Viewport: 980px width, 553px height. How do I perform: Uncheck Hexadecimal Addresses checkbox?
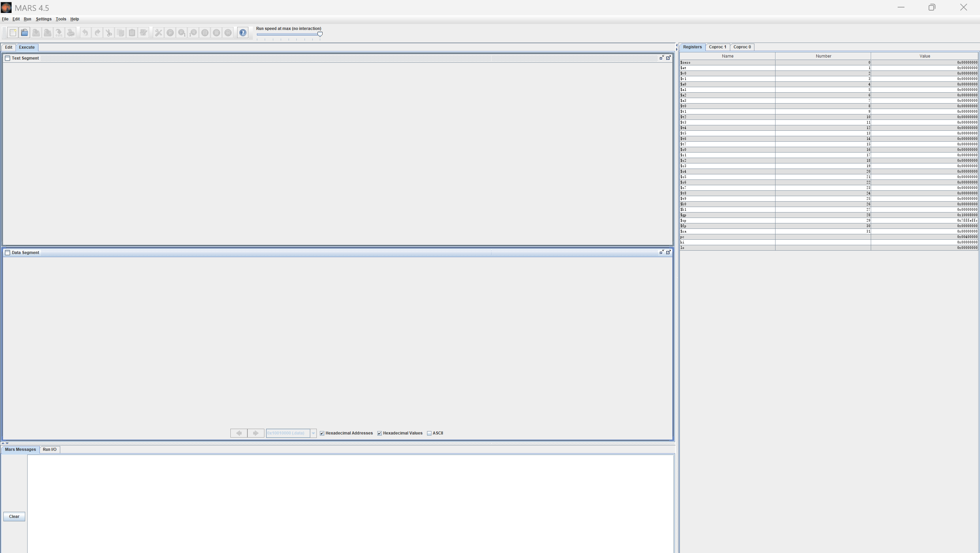(322, 433)
